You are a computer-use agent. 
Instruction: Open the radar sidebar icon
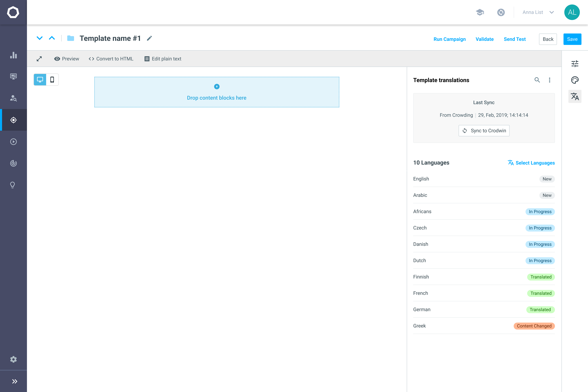coord(13,163)
